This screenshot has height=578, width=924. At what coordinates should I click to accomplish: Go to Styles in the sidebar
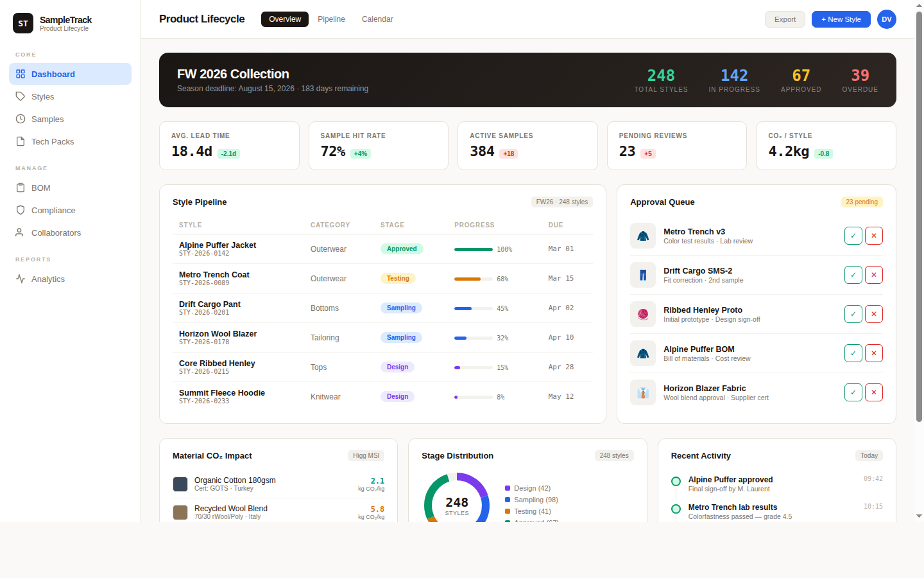(x=70, y=96)
